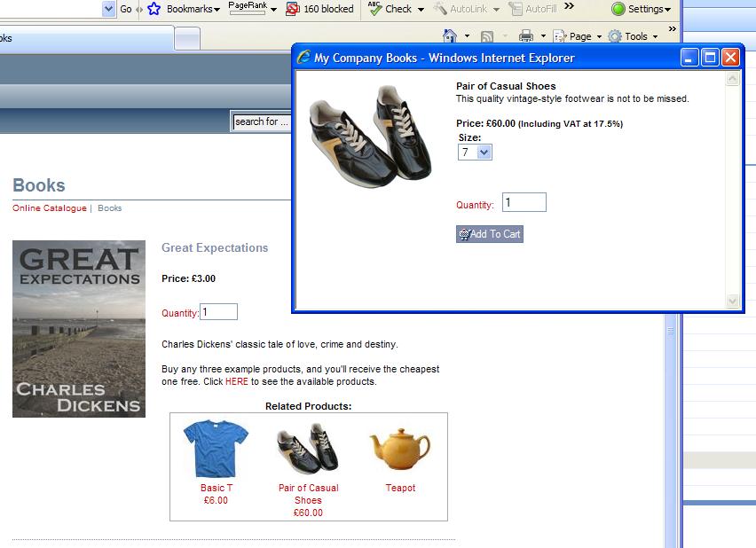Click the PageRank indicator
The height and width of the screenshot is (548, 756).
pyautogui.click(x=247, y=9)
